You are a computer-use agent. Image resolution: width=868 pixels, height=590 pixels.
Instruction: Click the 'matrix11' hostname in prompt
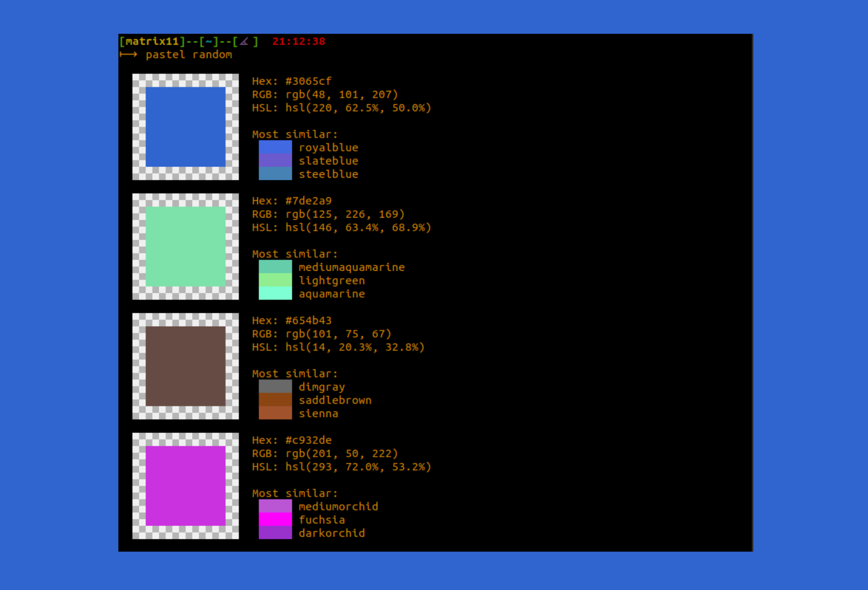click(152, 41)
